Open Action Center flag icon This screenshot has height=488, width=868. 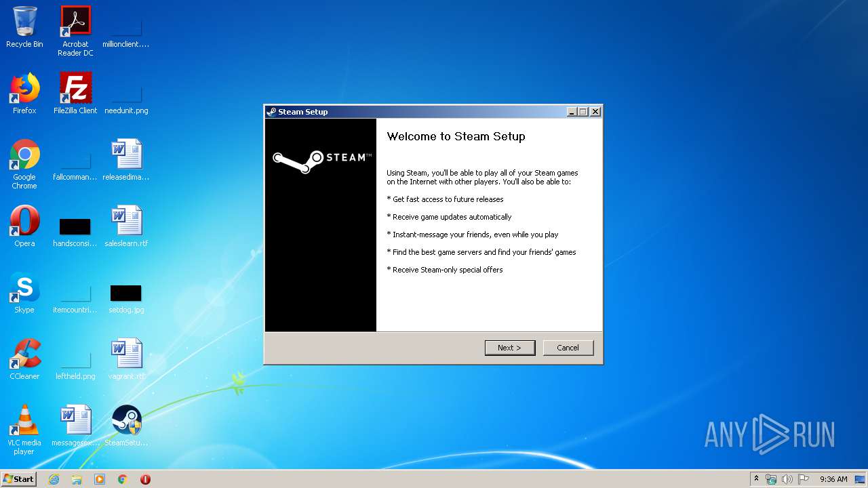(x=803, y=479)
